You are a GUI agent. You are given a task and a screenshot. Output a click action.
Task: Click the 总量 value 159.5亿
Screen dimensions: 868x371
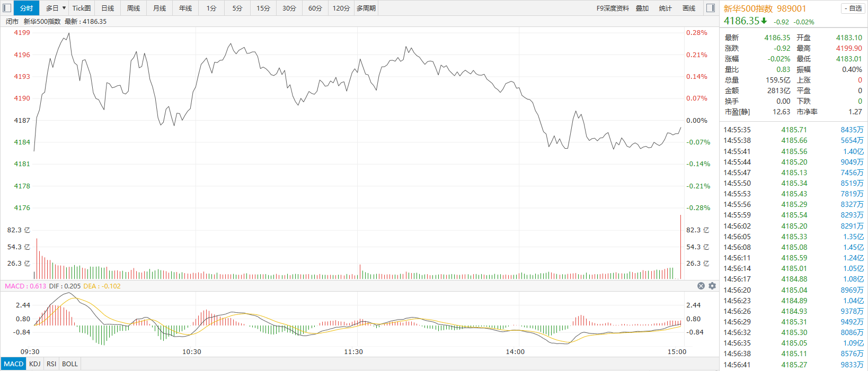coord(777,80)
